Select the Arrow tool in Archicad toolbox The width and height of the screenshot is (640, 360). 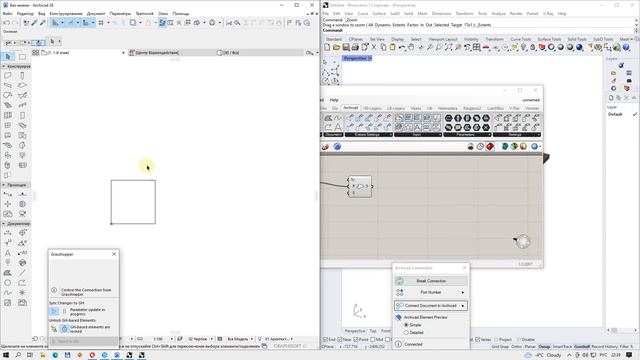pyautogui.click(x=8, y=57)
